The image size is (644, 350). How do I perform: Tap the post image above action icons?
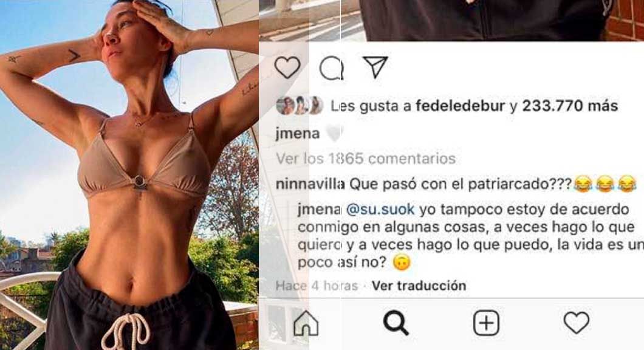tap(451, 21)
